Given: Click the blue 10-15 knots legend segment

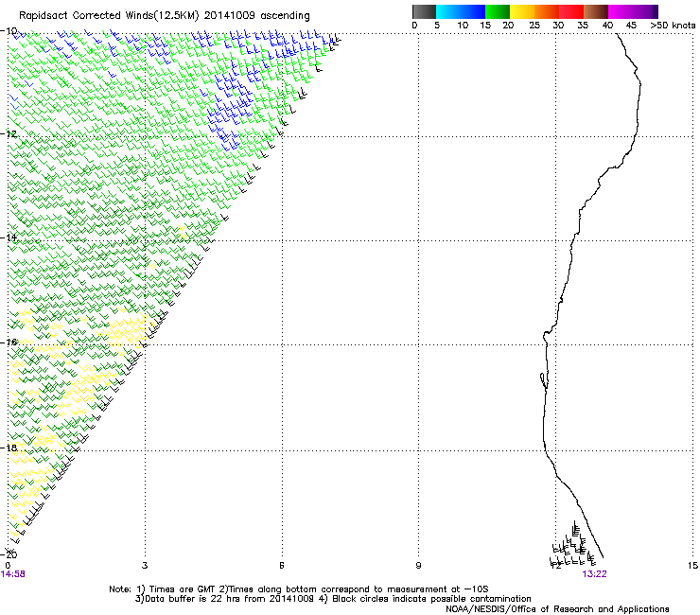Looking at the screenshot, I should 473,11.
